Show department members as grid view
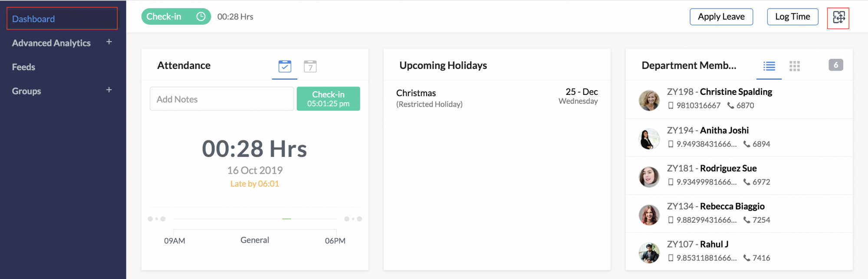This screenshot has height=279, width=868. tap(794, 66)
